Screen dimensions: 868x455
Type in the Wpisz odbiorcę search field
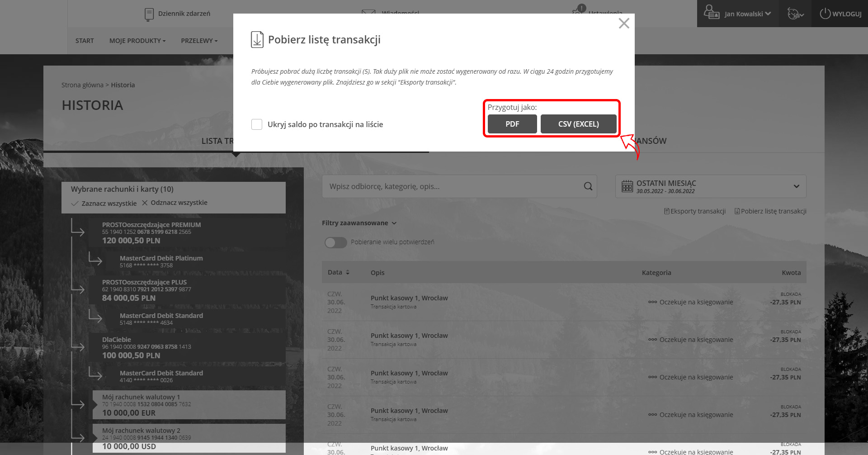pyautogui.click(x=452, y=186)
